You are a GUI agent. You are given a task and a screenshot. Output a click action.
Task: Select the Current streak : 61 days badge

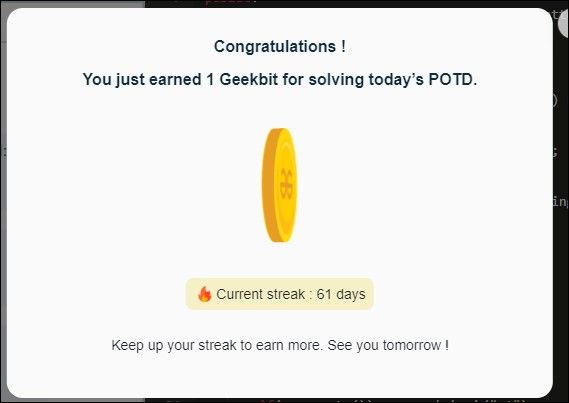click(279, 294)
